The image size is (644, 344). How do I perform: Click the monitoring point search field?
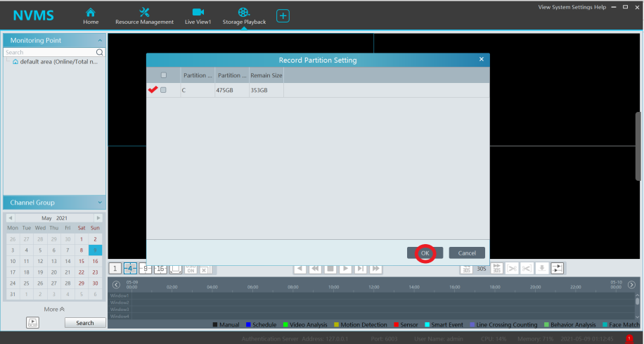coord(49,52)
